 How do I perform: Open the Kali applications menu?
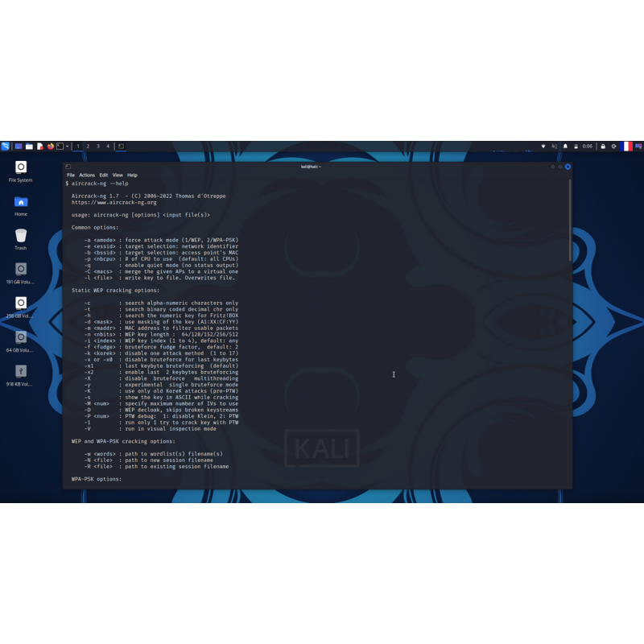(x=6, y=147)
